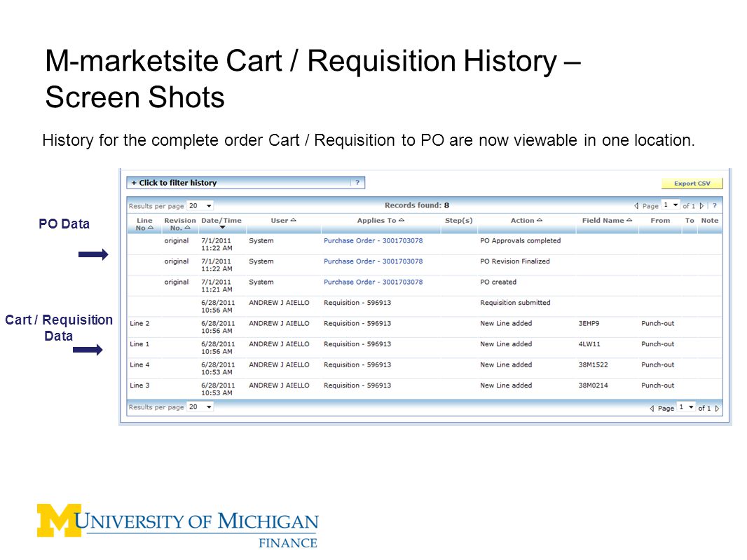The height and width of the screenshot is (560, 747).
Task: Select the Line 2 row cell
Action: 139,323
